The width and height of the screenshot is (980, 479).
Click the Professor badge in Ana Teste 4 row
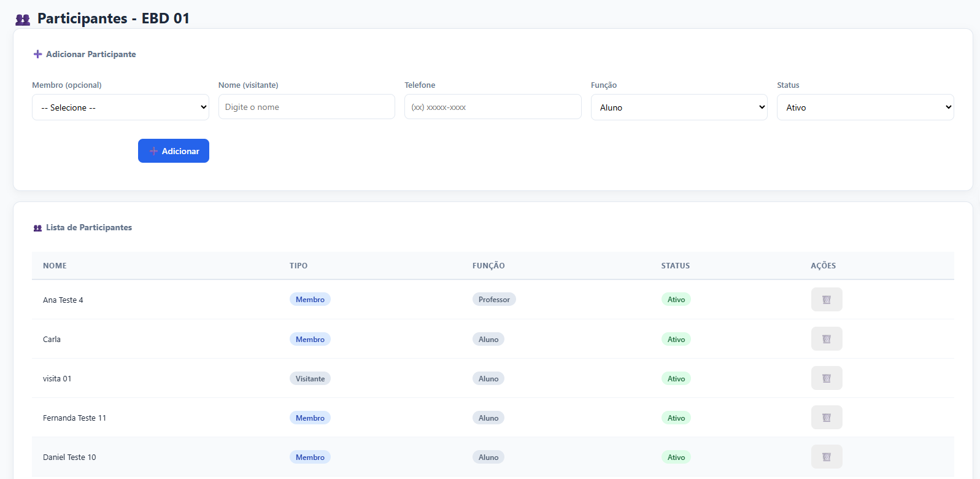coord(494,300)
